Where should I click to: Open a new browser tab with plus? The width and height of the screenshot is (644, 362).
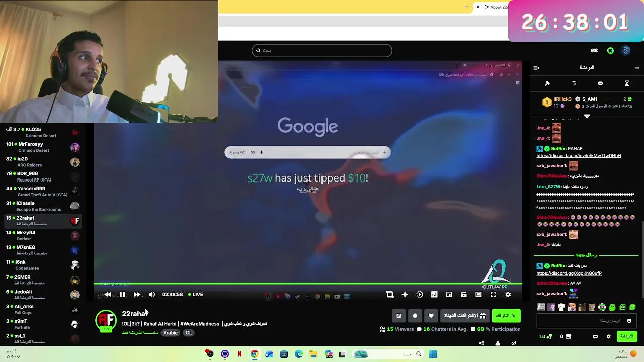pos(466,7)
